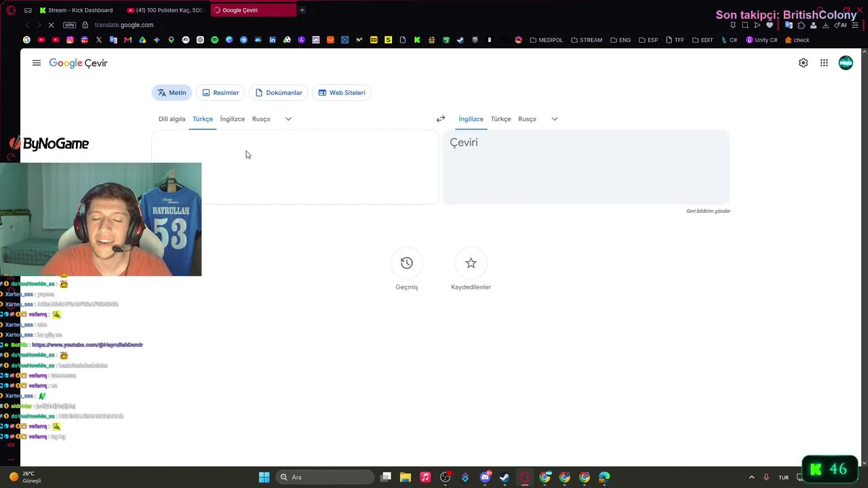Open a new browser tab

pos(302,10)
